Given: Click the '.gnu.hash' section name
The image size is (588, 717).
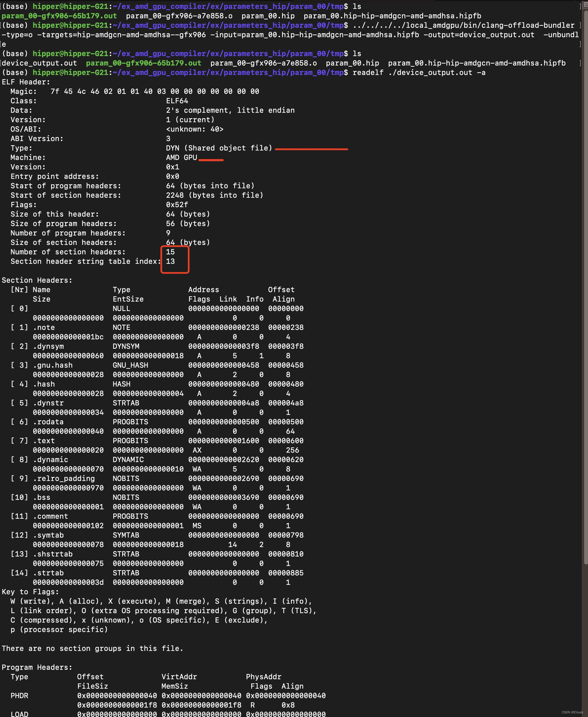Looking at the screenshot, I should click(x=52, y=366).
